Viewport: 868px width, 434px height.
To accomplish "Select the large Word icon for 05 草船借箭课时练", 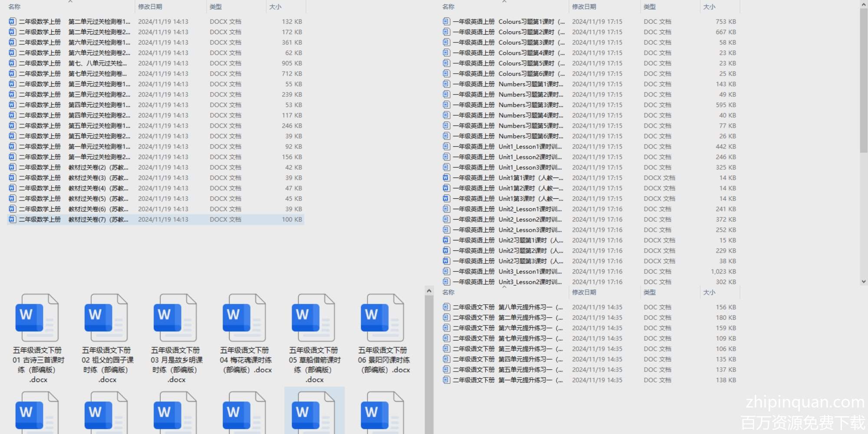I will pos(313,318).
